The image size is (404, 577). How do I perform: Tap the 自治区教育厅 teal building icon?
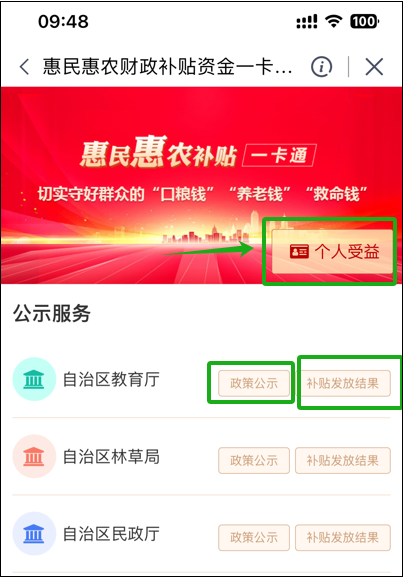34,379
